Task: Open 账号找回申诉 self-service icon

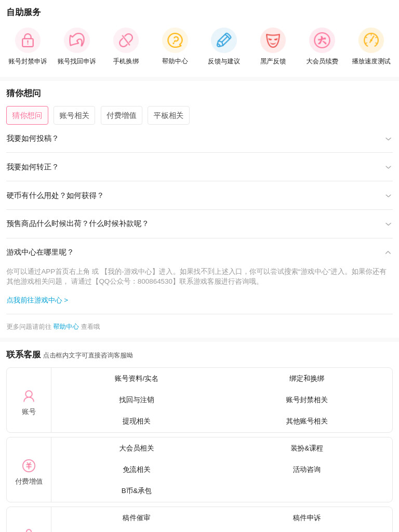Action: point(77,41)
